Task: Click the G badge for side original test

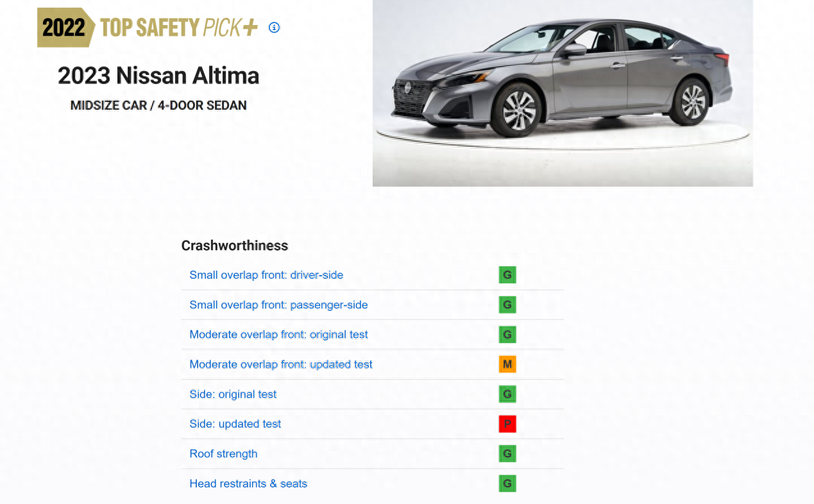Action: click(507, 394)
